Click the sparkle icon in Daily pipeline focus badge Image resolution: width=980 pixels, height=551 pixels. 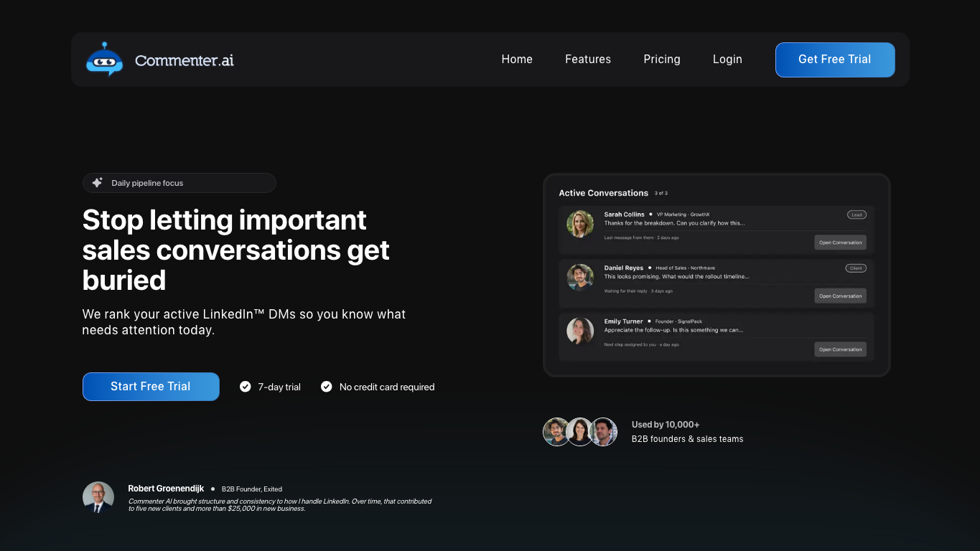click(x=98, y=183)
